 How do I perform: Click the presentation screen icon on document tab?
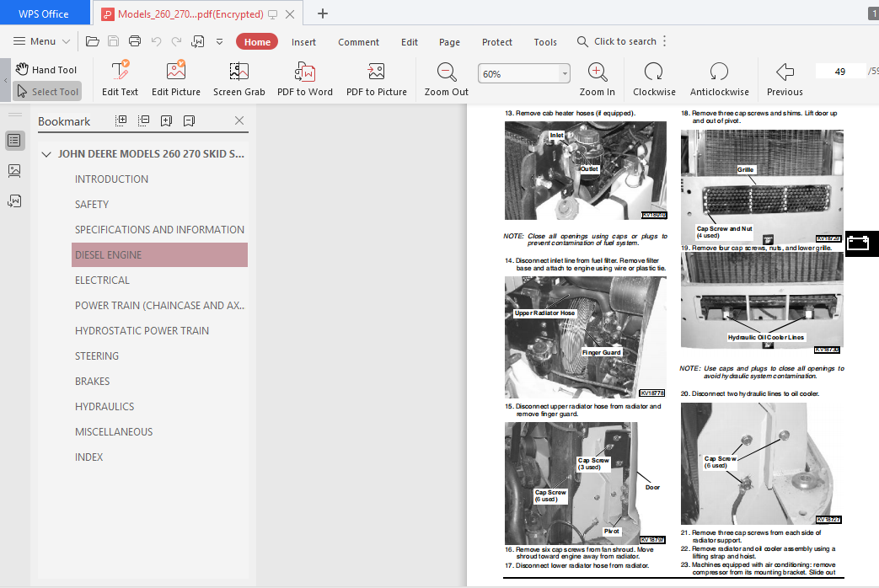pyautogui.click(x=273, y=14)
